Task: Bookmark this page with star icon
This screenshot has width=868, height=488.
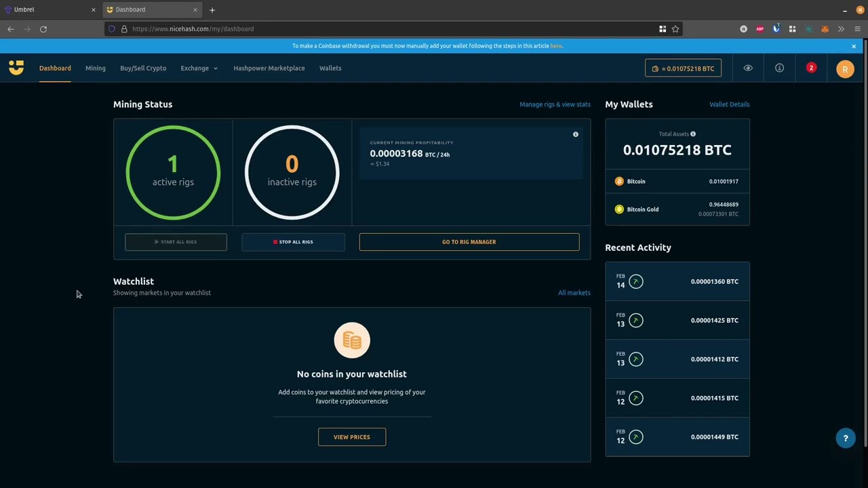Action: pos(675,29)
